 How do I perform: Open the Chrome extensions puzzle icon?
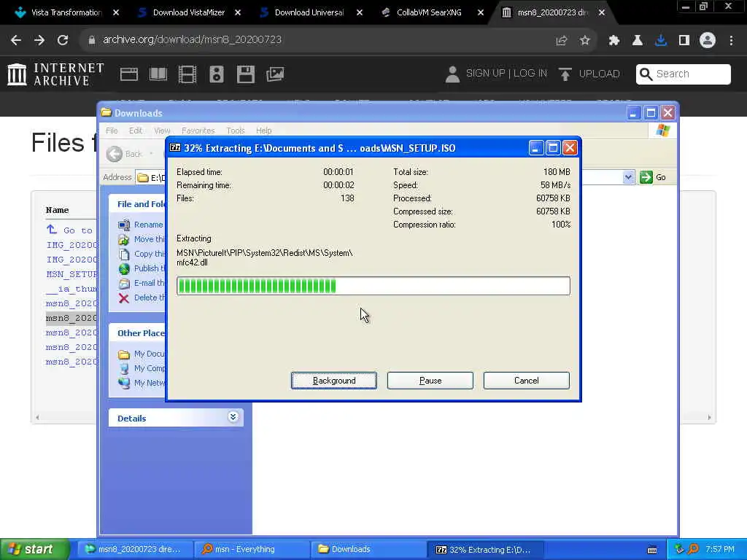coord(614,41)
